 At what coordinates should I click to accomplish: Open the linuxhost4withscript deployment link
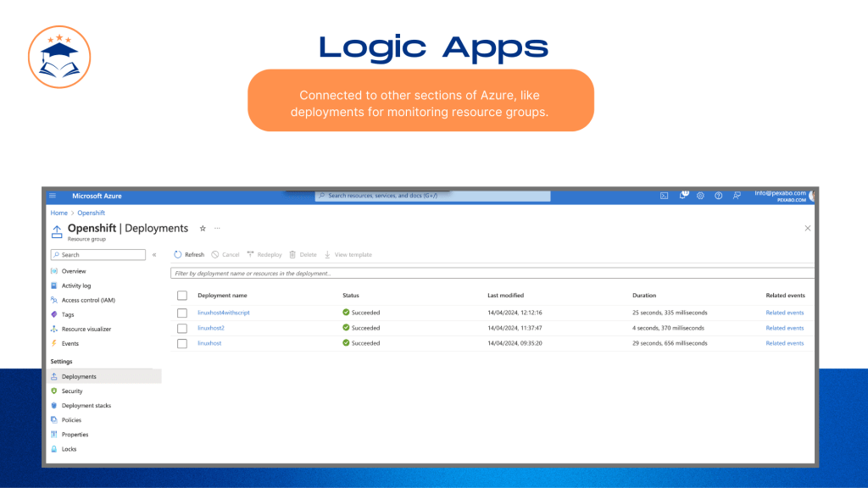tap(224, 313)
